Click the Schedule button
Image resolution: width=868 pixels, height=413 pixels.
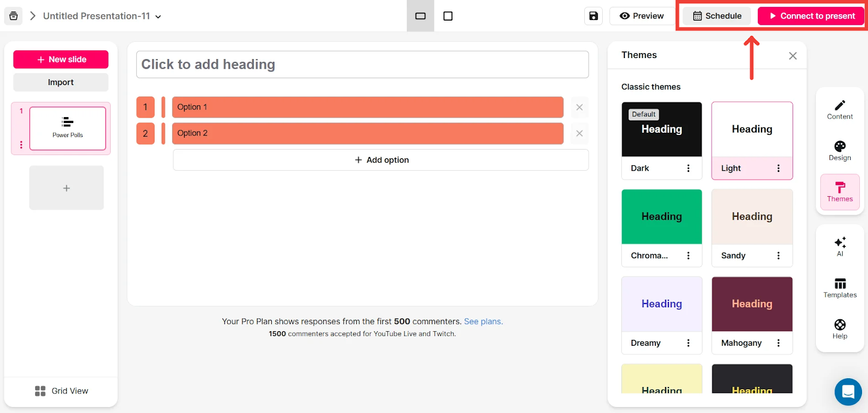click(x=717, y=16)
